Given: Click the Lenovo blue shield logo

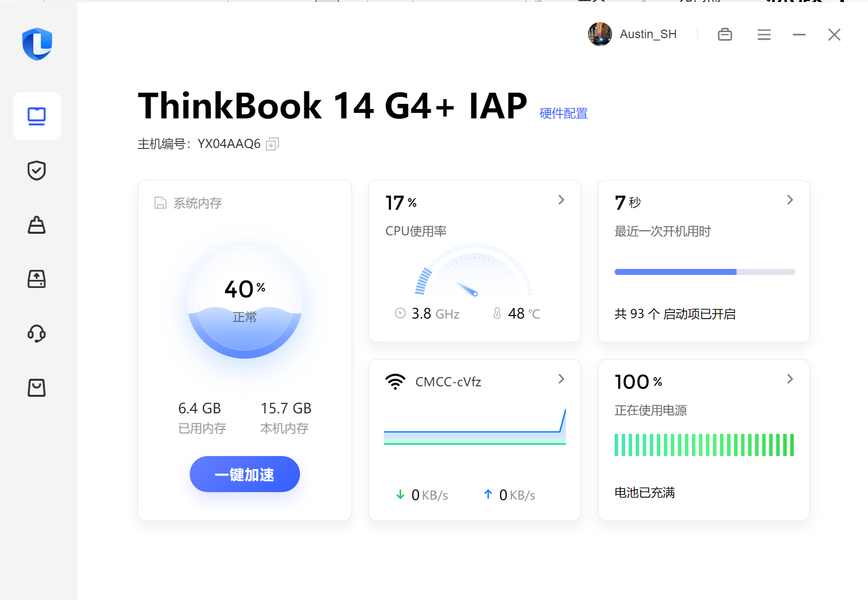Looking at the screenshot, I should [37, 44].
